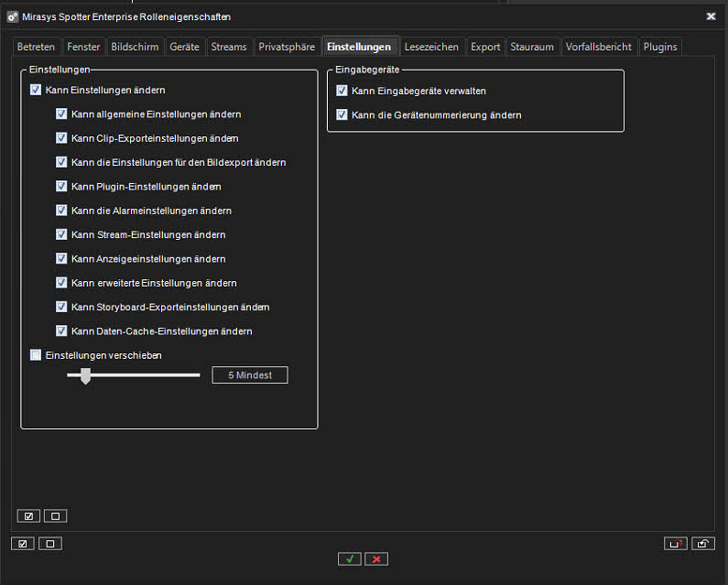Viewport: 728px width, 585px height.
Task: Uncheck 'Kann Stream-Einstellungen ändern'
Action: [61, 235]
